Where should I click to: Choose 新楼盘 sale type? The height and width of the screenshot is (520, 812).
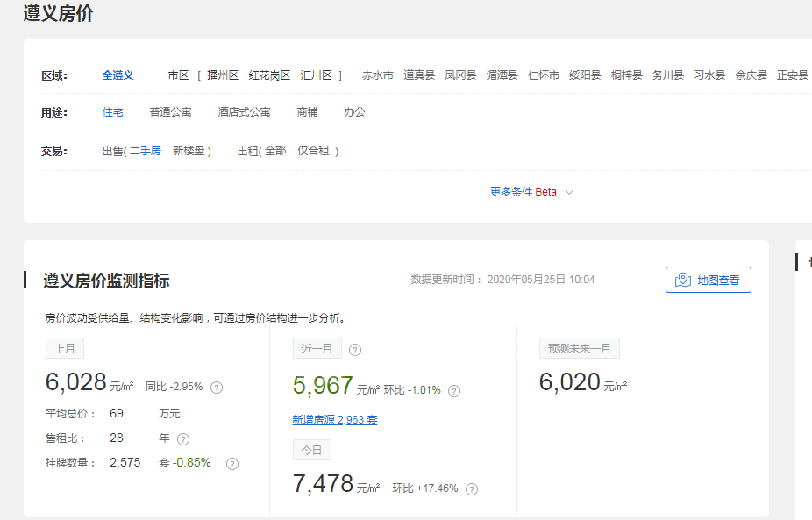[x=189, y=151]
